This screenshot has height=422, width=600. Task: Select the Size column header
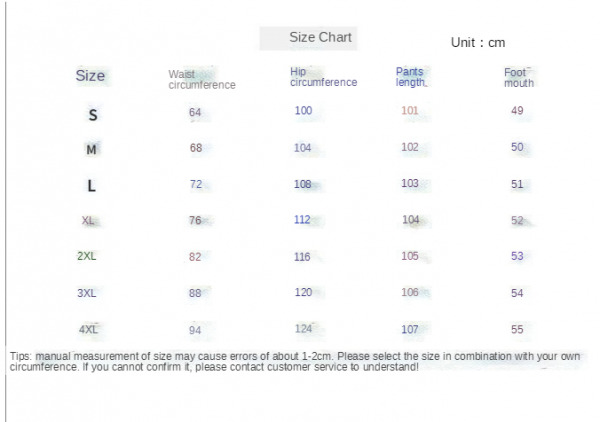[x=90, y=76]
